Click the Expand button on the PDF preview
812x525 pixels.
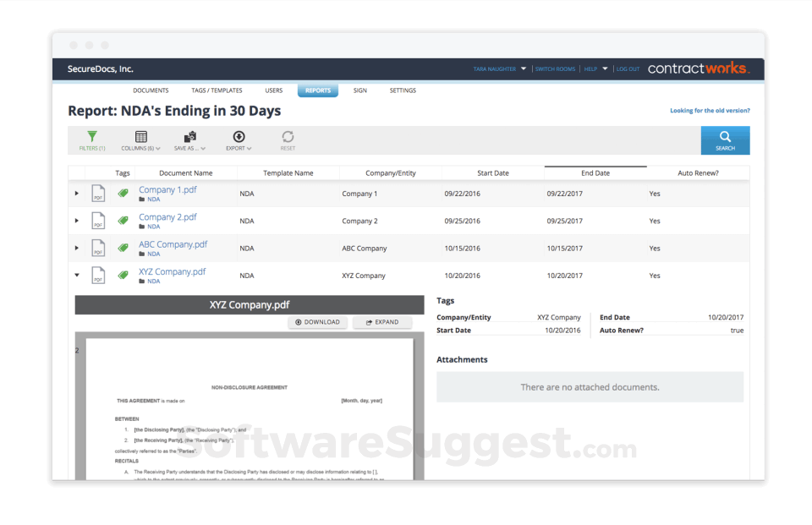(x=384, y=322)
